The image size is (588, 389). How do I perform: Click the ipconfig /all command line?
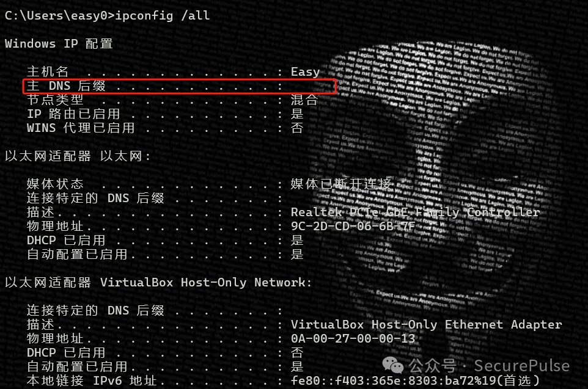(107, 15)
